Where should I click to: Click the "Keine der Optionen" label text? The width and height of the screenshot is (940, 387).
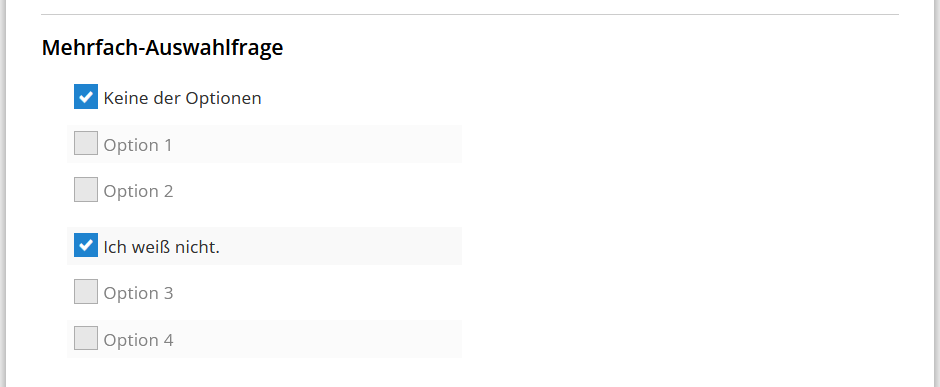tap(182, 98)
